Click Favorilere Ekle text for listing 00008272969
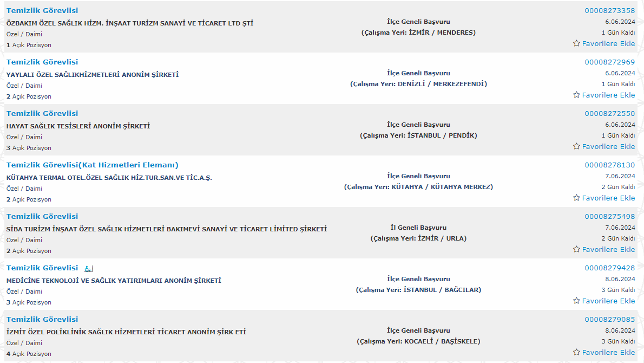The height and width of the screenshot is (363, 644). pyautogui.click(x=608, y=95)
